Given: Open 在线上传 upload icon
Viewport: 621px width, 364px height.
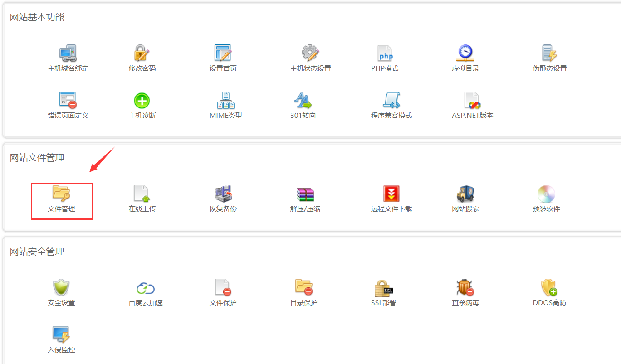Looking at the screenshot, I should (142, 194).
